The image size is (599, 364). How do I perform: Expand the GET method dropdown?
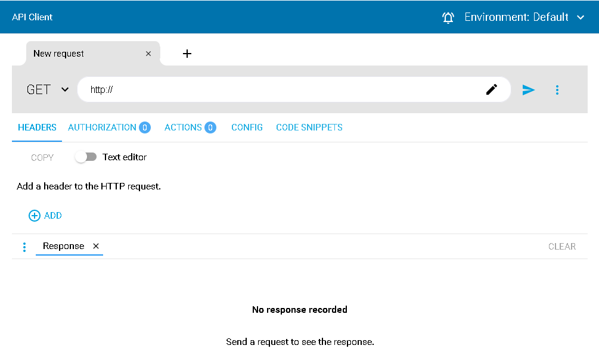click(48, 89)
